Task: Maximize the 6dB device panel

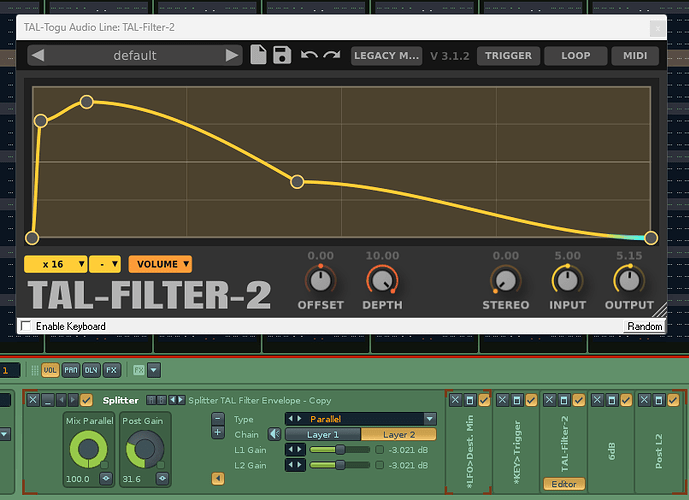Action: click(612, 400)
